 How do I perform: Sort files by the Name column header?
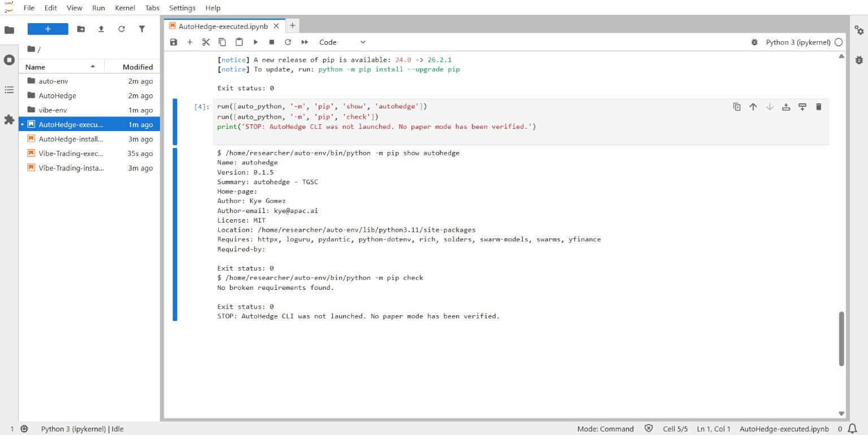[62, 67]
